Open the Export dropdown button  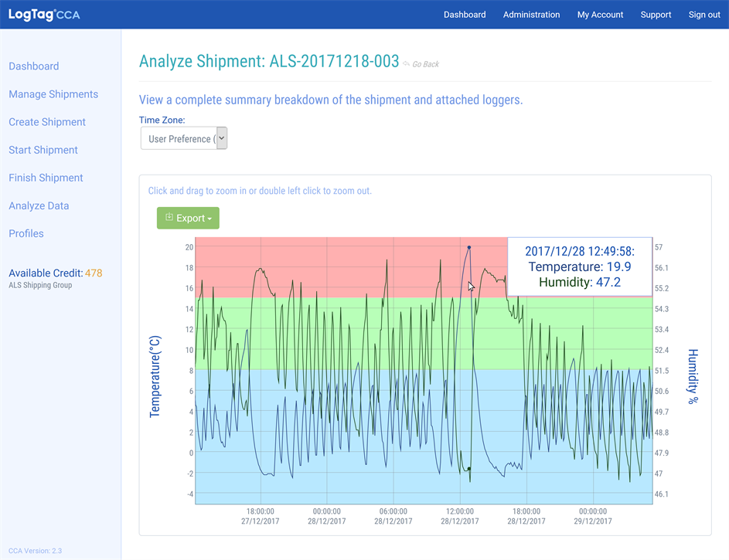point(188,218)
